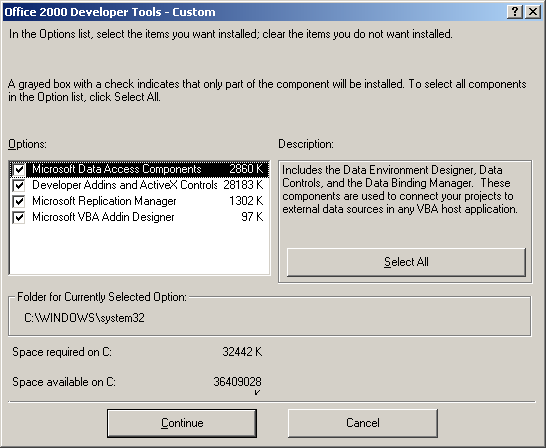The width and height of the screenshot is (546, 448).
Task: Click the 2860 K size value
Action: (x=246, y=169)
